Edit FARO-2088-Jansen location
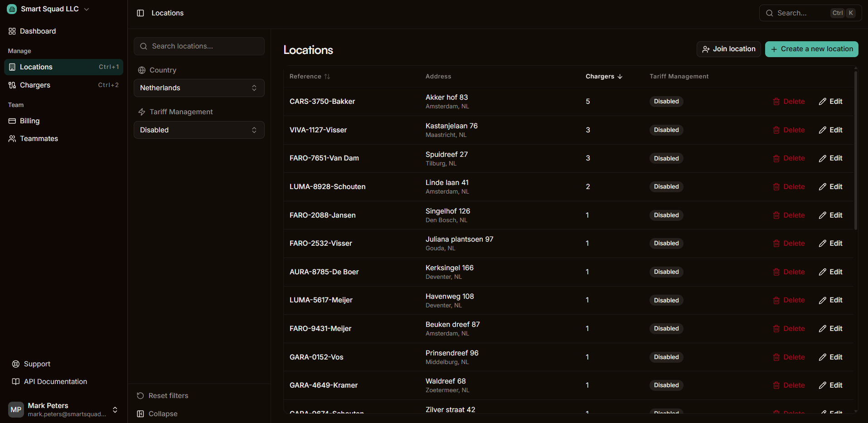Image resolution: width=868 pixels, height=423 pixels. pyautogui.click(x=830, y=215)
